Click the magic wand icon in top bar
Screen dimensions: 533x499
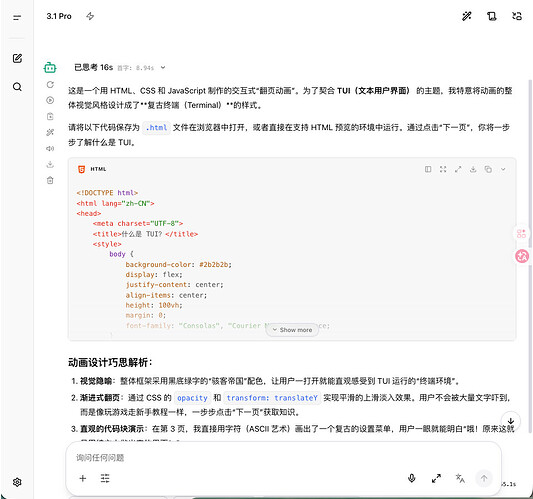pyautogui.click(x=467, y=16)
